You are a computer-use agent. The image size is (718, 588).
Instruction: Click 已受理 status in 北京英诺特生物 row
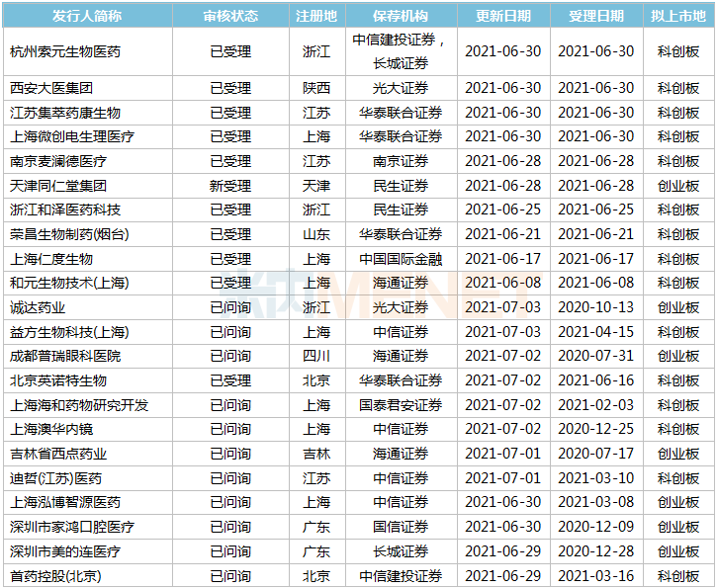[x=230, y=380]
